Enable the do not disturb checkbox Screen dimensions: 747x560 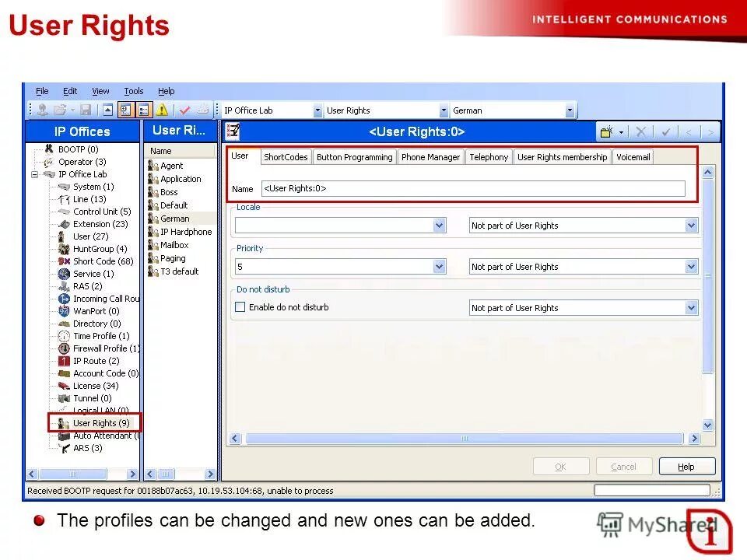pos(240,307)
